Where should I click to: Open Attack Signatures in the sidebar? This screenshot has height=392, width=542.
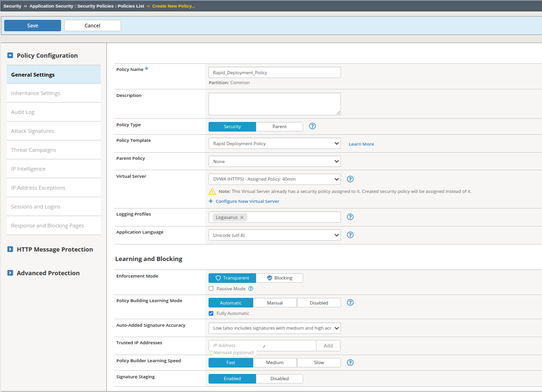pyautogui.click(x=33, y=131)
